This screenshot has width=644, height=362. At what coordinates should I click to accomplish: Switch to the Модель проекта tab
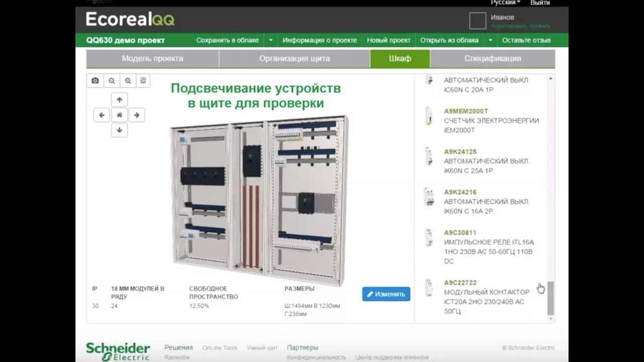coord(152,58)
